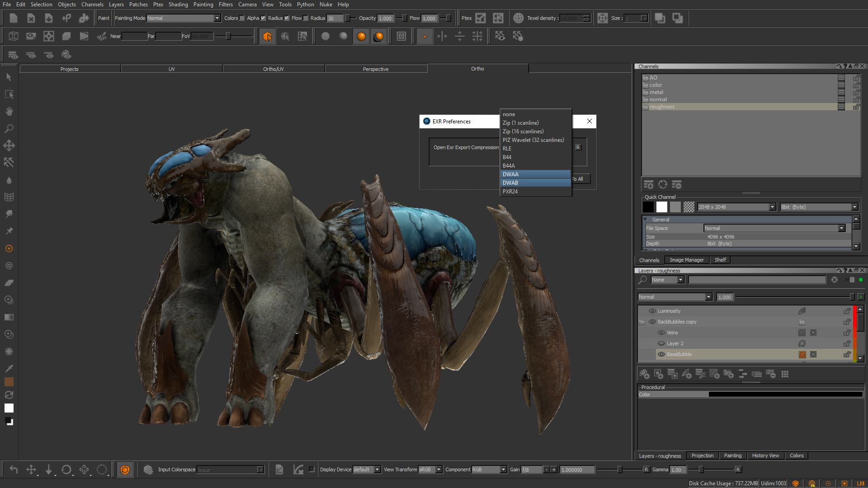Pick the Grab hand tool
Viewport: 868px width, 488px height.
pos(9,111)
